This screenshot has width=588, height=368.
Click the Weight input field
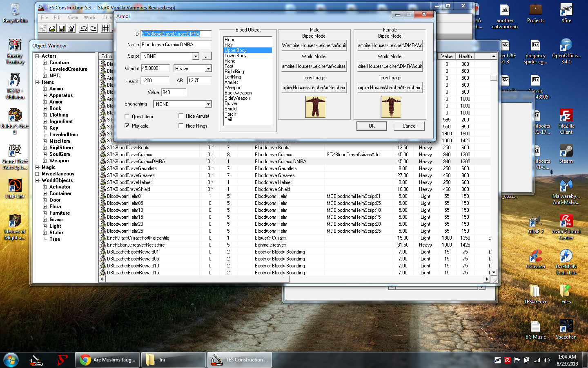tap(155, 68)
